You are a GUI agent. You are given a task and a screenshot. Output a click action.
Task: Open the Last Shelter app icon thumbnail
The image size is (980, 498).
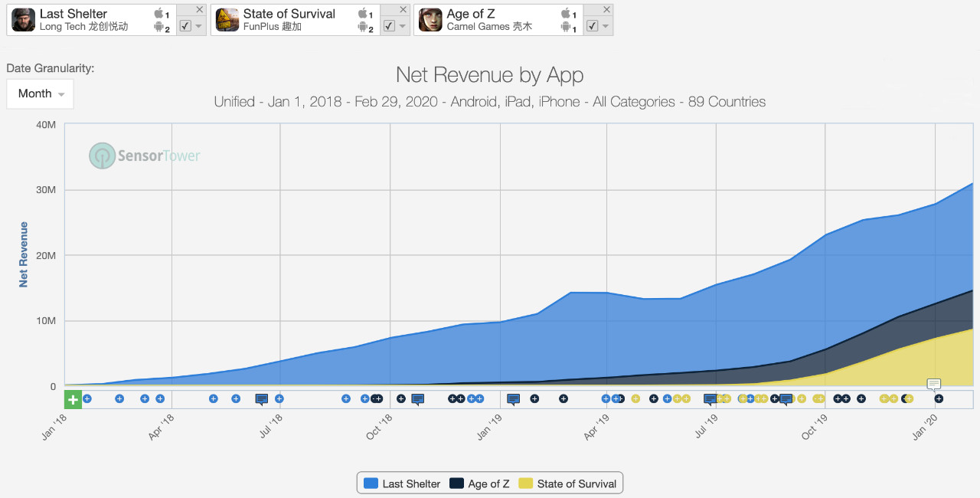tap(23, 20)
